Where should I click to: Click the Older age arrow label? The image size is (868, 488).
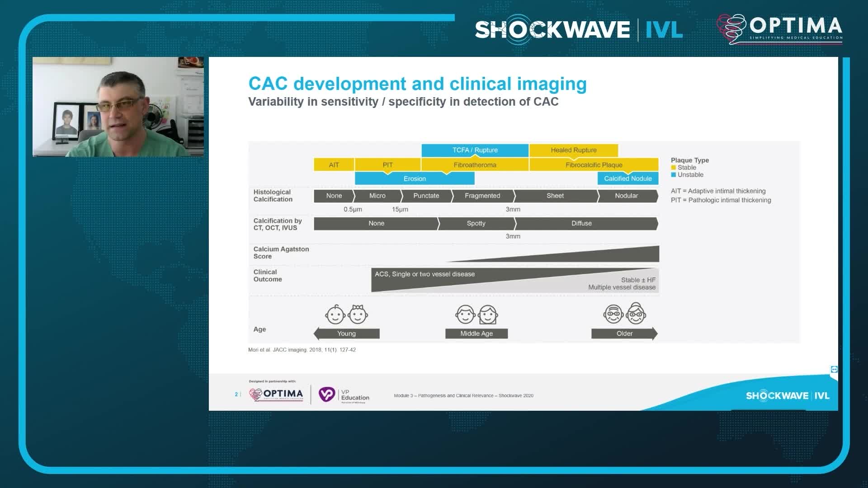point(624,333)
